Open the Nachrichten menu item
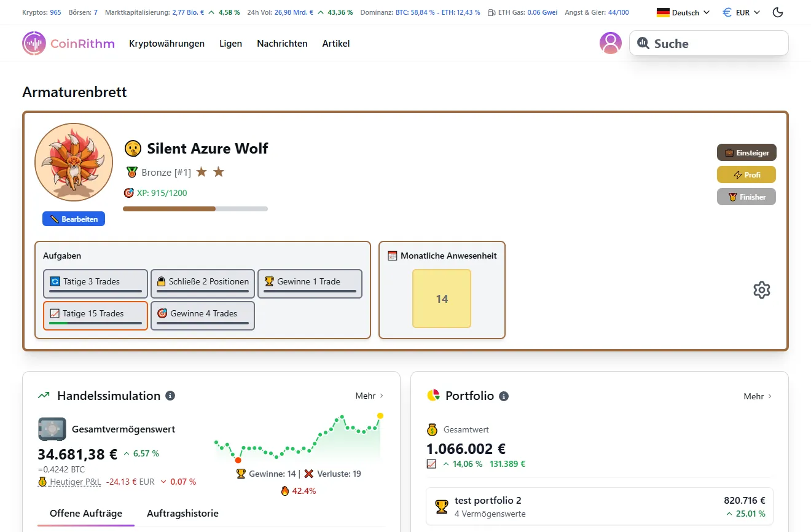The width and height of the screenshot is (811, 532). coord(282,43)
